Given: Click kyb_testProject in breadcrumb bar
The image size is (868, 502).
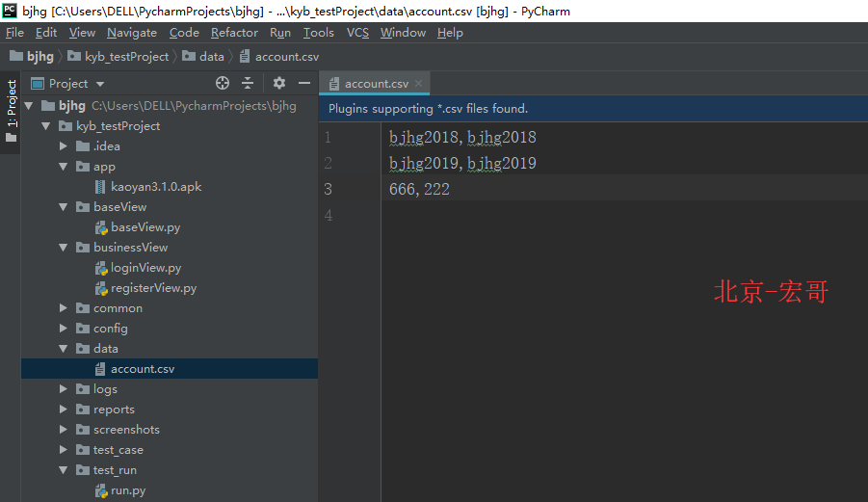Looking at the screenshot, I should pyautogui.click(x=126, y=57).
